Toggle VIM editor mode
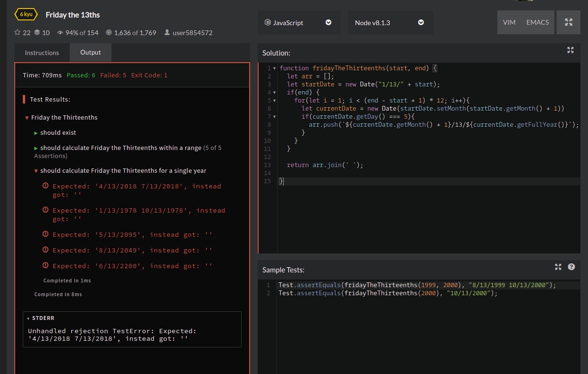 [509, 22]
